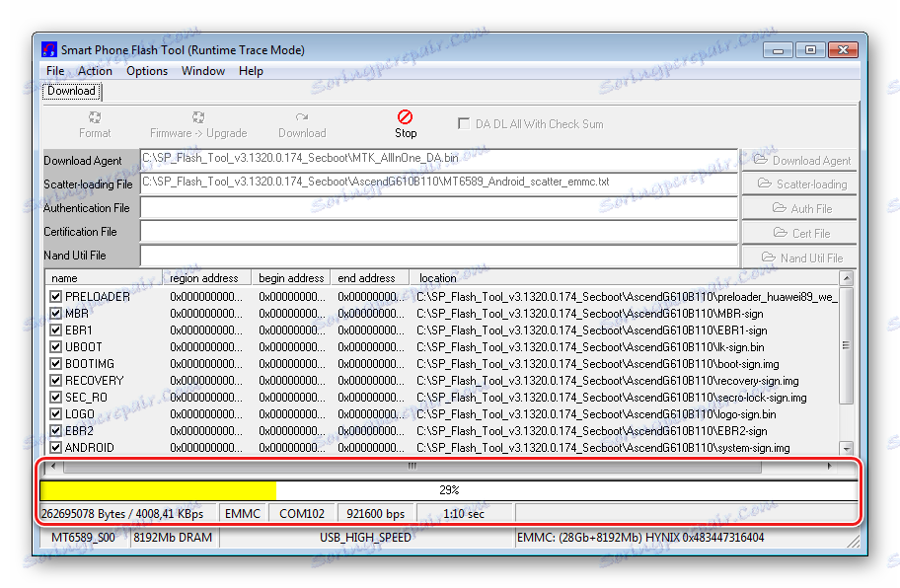Open the Window menu
The height and width of the screenshot is (588, 900).
pyautogui.click(x=203, y=71)
